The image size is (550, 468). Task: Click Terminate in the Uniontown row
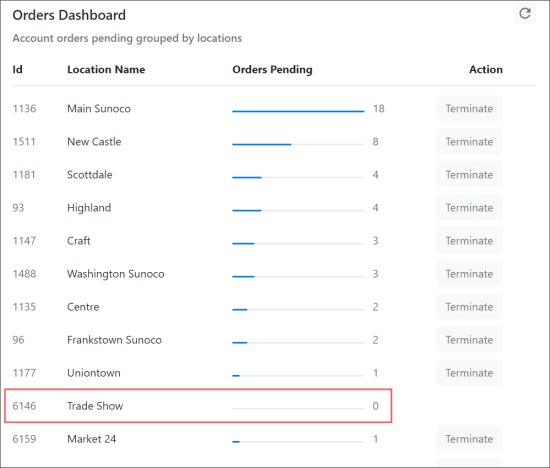point(469,373)
